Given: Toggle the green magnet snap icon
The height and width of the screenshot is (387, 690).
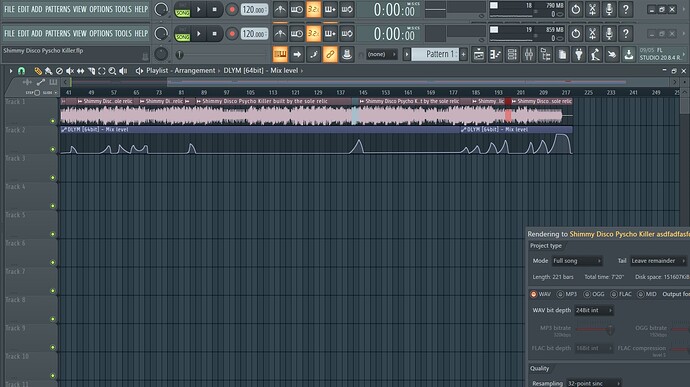Looking at the screenshot, I should [x=21, y=70].
